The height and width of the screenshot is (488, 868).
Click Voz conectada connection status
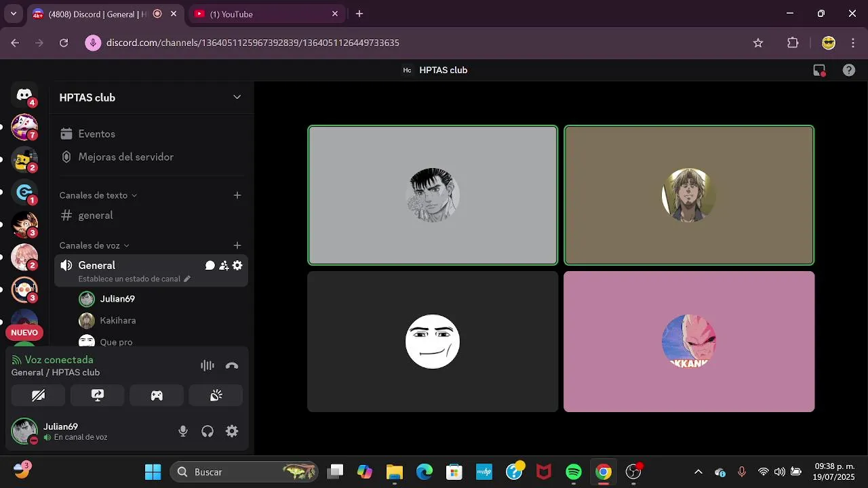point(59,360)
